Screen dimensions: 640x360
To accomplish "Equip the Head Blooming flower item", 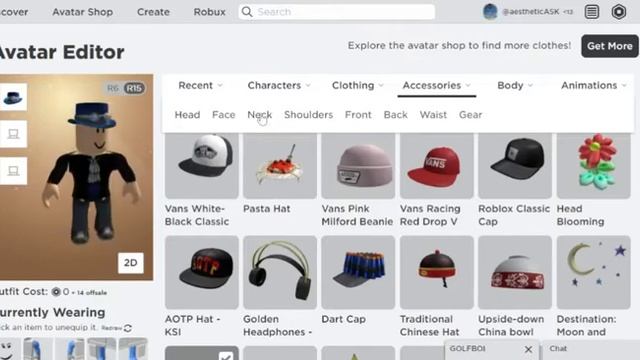I will [593, 165].
